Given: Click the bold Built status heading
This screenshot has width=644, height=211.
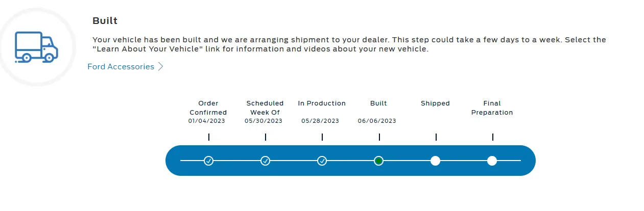Looking at the screenshot, I should point(105,21).
